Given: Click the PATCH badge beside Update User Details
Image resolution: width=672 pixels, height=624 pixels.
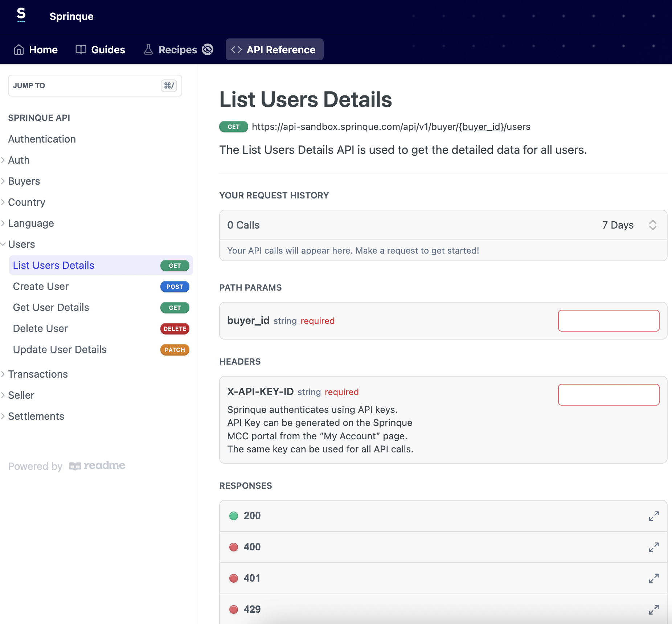Looking at the screenshot, I should pos(175,350).
